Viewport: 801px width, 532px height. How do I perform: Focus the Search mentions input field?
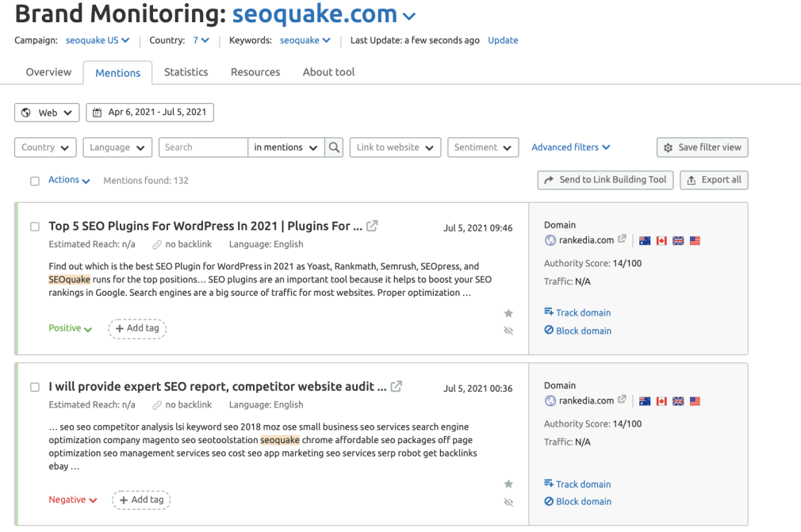click(x=203, y=147)
